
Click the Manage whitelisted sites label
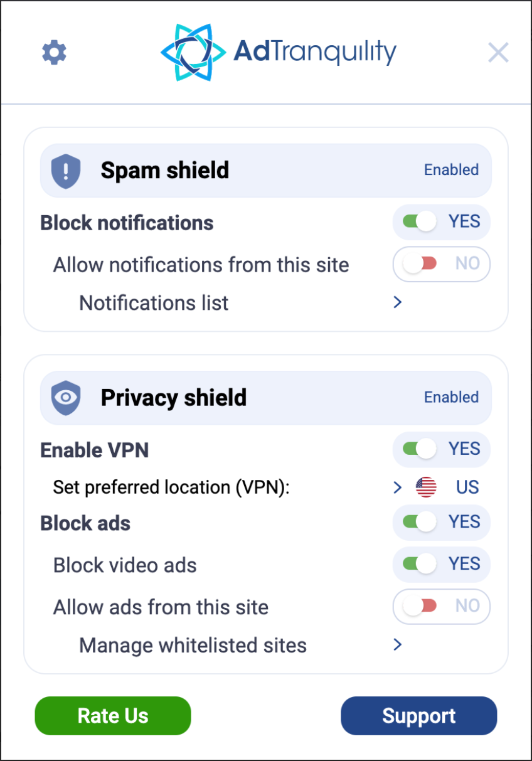pyautogui.click(x=193, y=645)
